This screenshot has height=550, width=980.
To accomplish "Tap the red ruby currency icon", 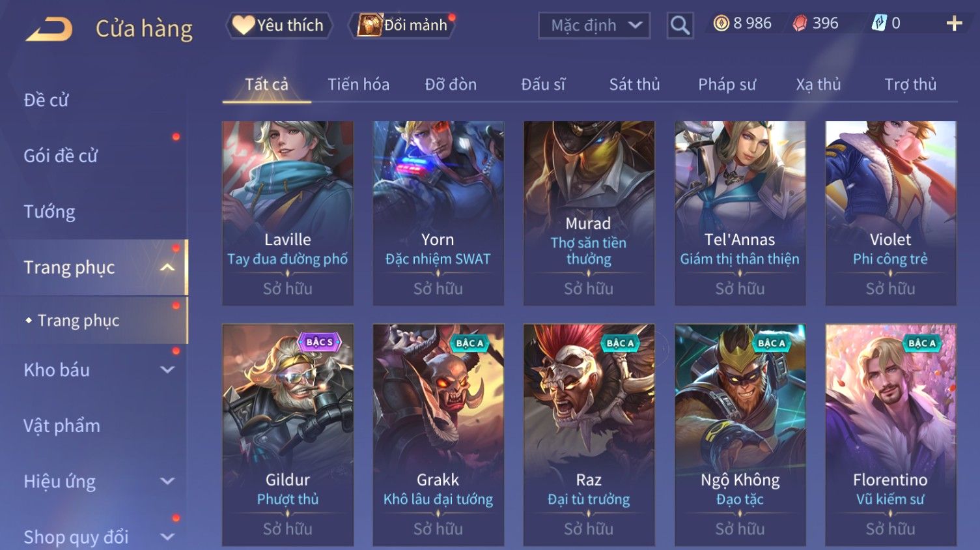I will click(x=800, y=23).
